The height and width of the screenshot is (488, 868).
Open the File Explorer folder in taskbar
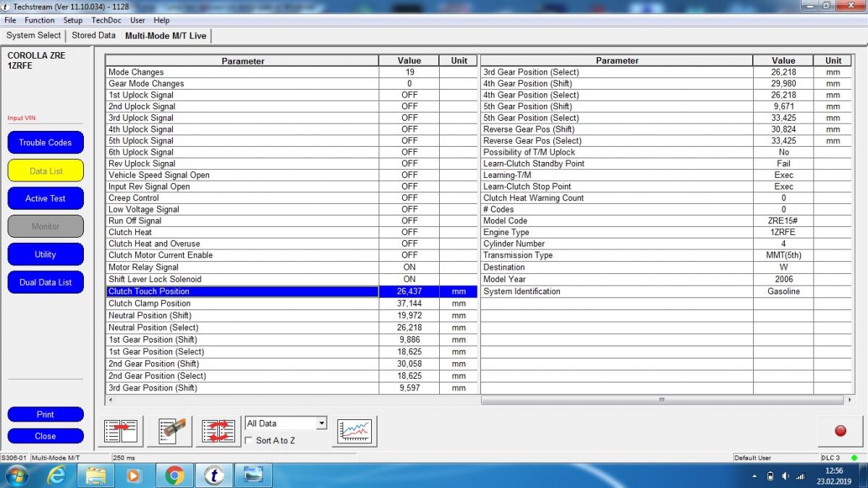(95, 476)
